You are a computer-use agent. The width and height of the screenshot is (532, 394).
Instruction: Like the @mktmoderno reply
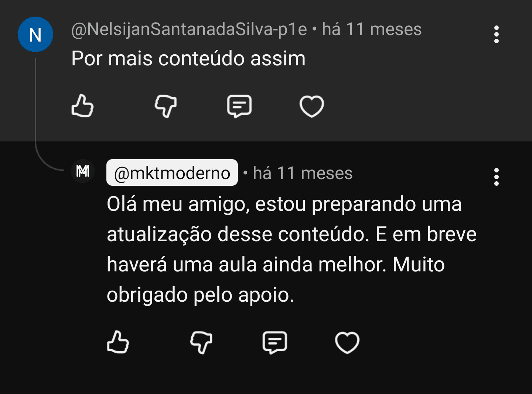pyautogui.click(x=118, y=342)
